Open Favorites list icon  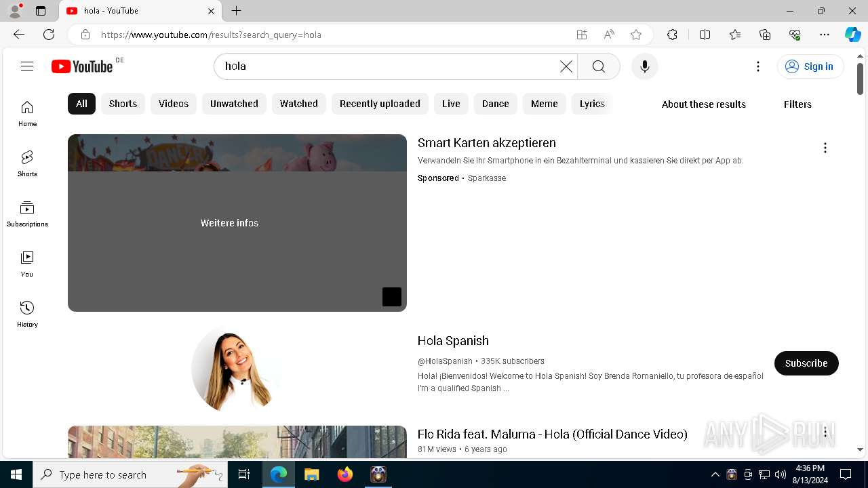[735, 35]
